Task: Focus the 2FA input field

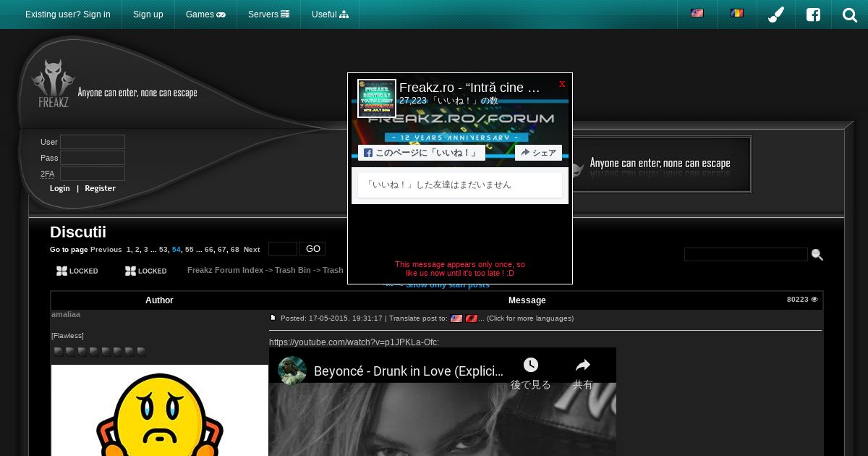Action: pos(93,174)
